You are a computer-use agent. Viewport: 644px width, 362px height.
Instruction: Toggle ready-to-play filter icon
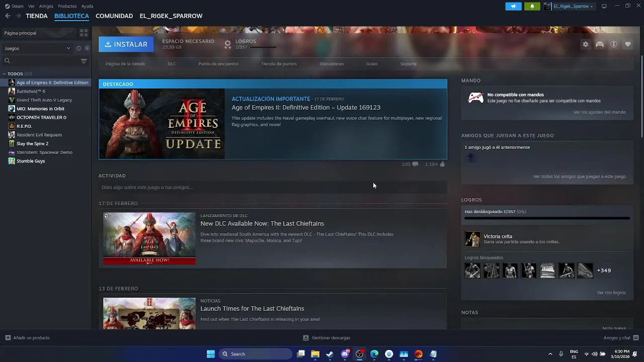click(x=87, y=48)
